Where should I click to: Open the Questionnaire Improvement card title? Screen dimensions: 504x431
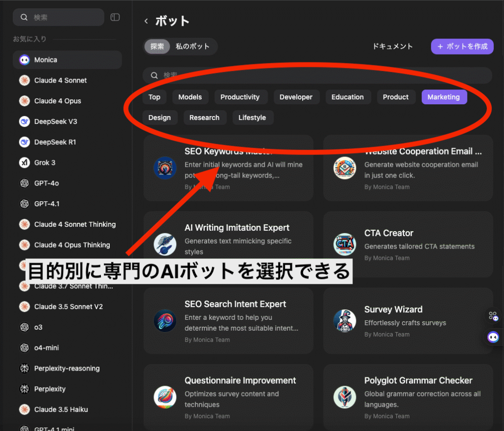[240, 380]
